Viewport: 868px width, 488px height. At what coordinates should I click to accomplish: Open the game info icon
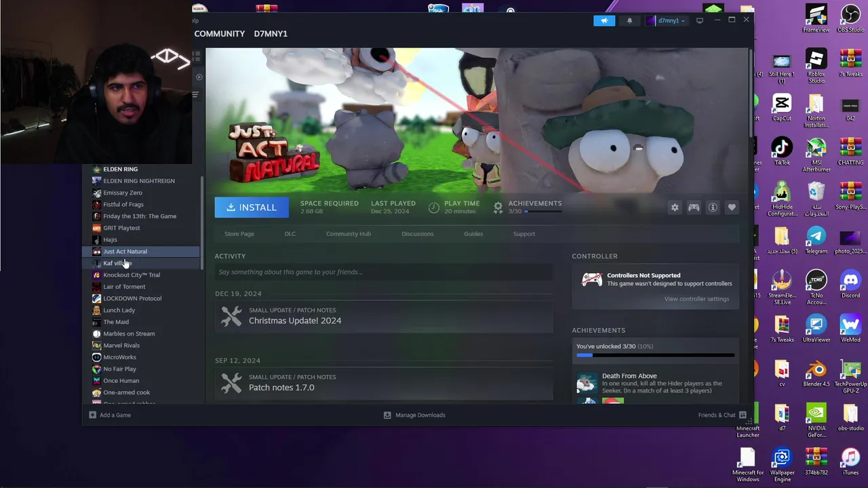[713, 207]
